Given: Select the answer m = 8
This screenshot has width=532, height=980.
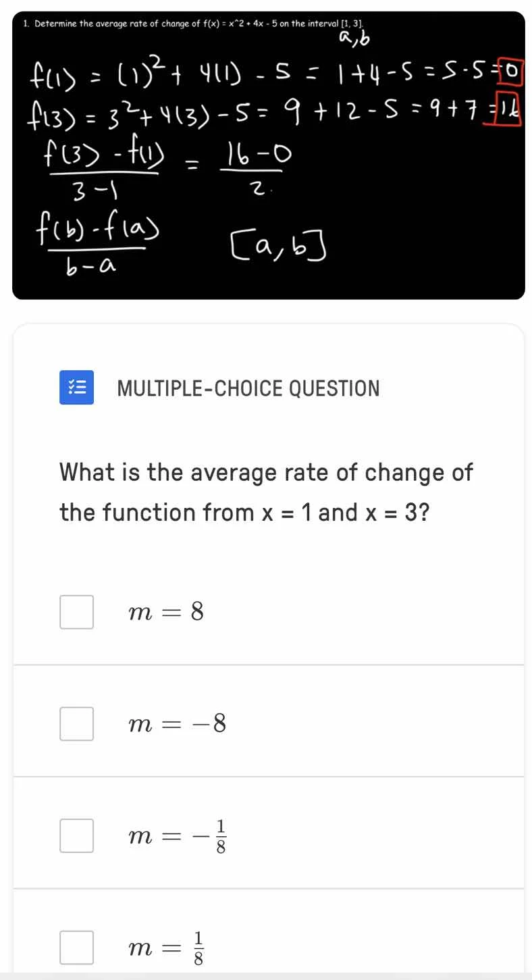Looking at the screenshot, I should click(165, 612).
